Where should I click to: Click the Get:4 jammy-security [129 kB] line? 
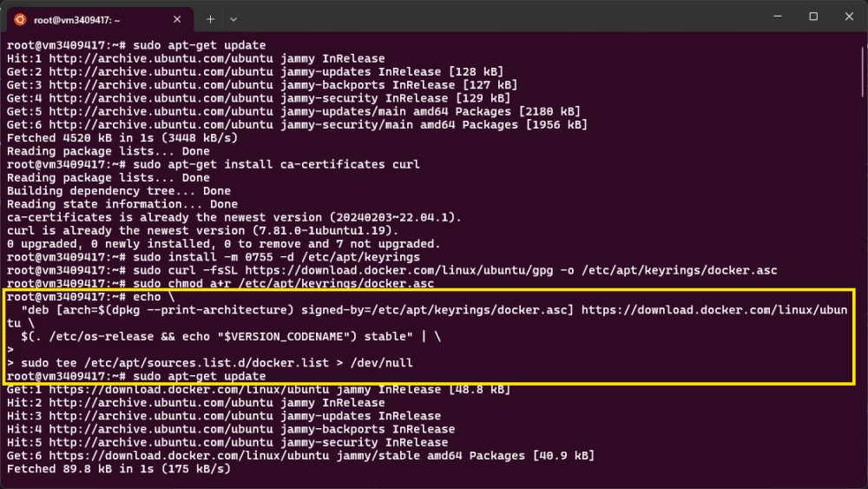click(259, 98)
